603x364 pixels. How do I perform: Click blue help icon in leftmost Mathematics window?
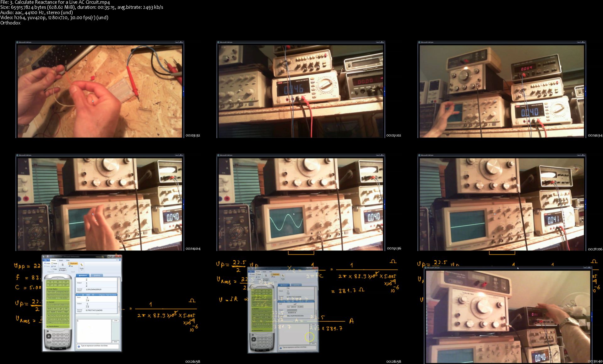tap(120, 260)
